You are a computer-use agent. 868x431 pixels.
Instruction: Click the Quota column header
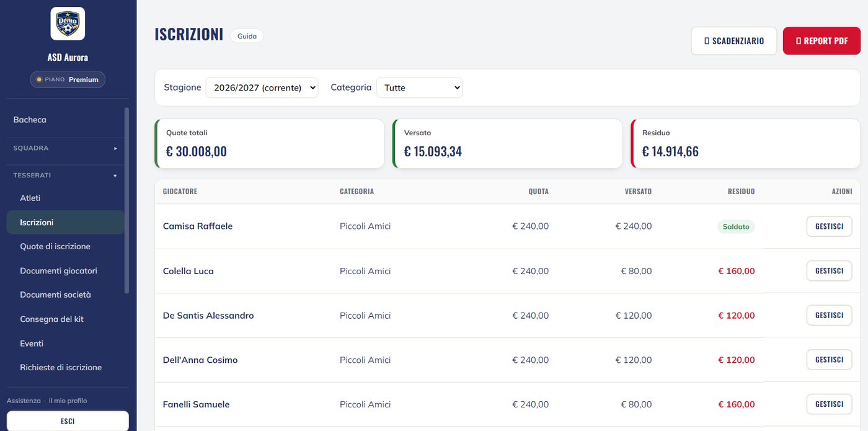(538, 192)
